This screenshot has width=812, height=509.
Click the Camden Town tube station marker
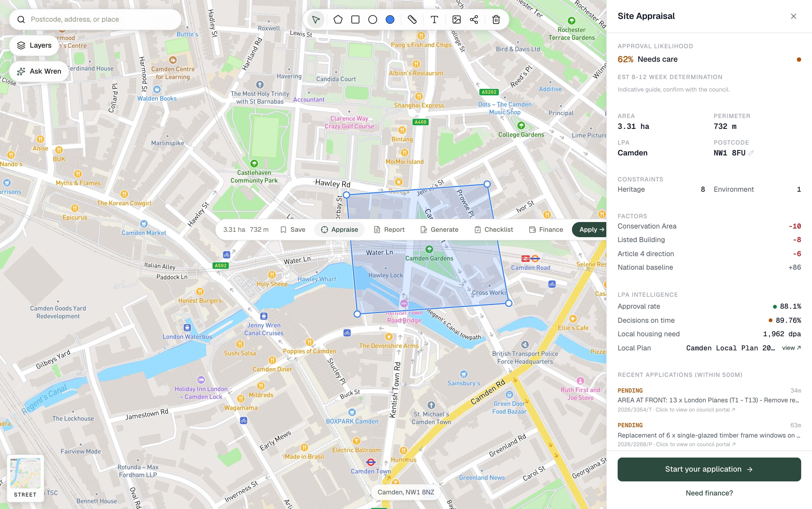[x=371, y=462]
